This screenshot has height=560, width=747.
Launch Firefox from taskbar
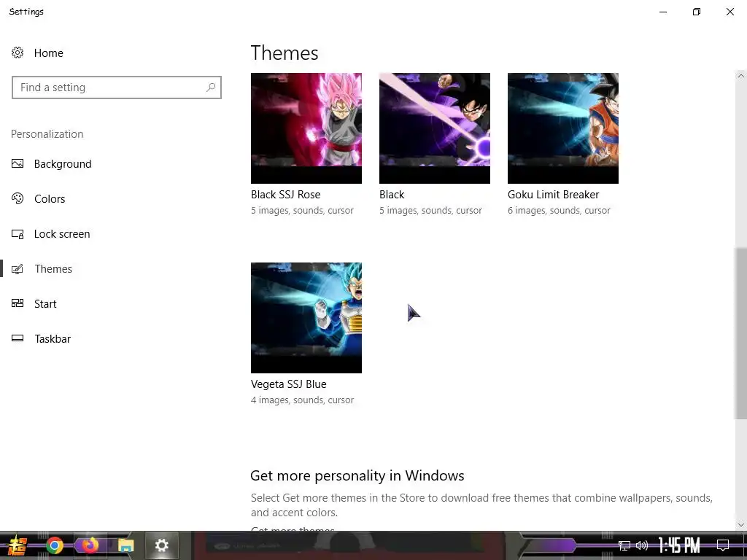click(x=90, y=545)
